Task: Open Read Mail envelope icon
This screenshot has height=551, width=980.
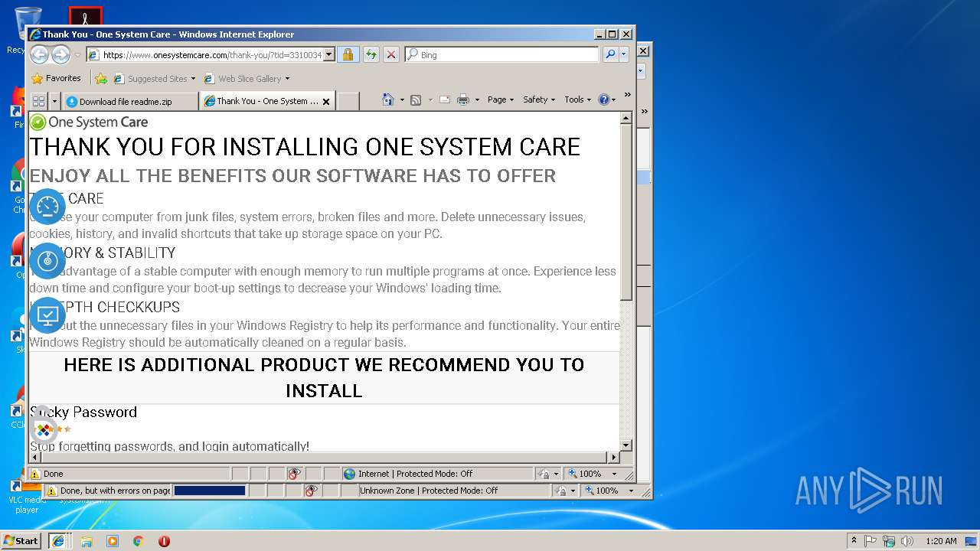Action: [x=444, y=99]
